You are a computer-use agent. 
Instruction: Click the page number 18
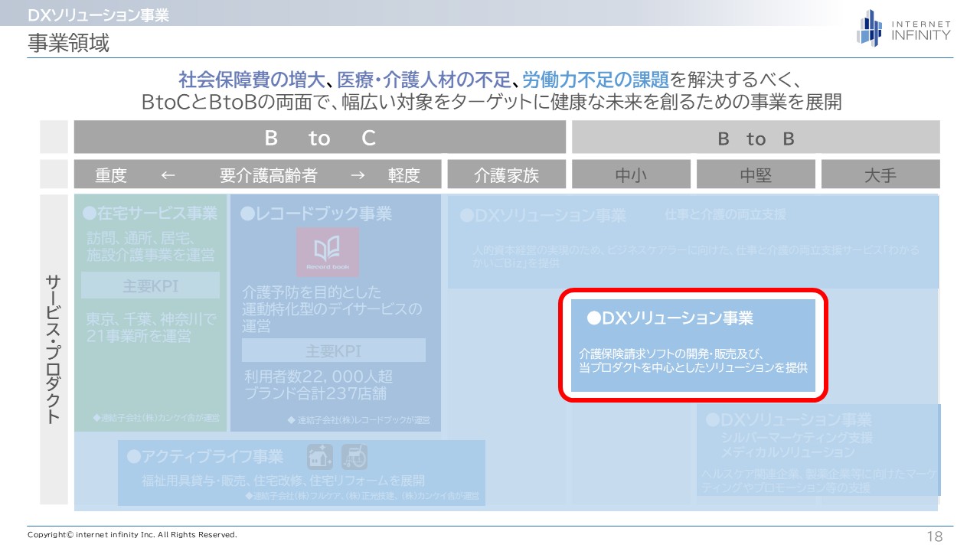click(x=935, y=536)
